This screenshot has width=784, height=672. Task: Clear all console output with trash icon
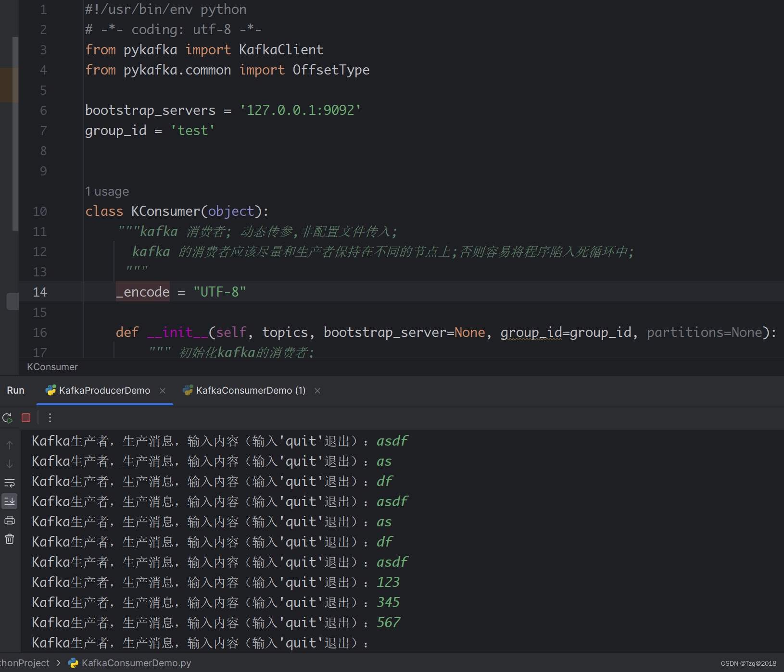pos(9,539)
